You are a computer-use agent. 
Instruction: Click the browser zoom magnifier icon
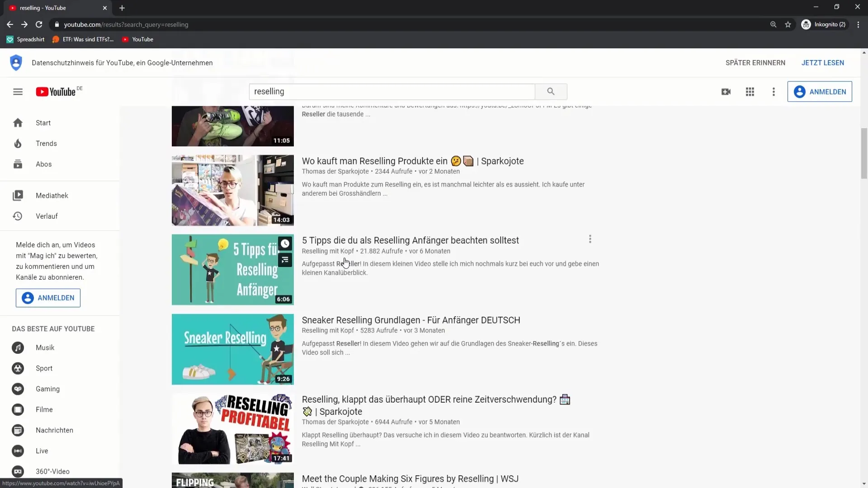(773, 24)
